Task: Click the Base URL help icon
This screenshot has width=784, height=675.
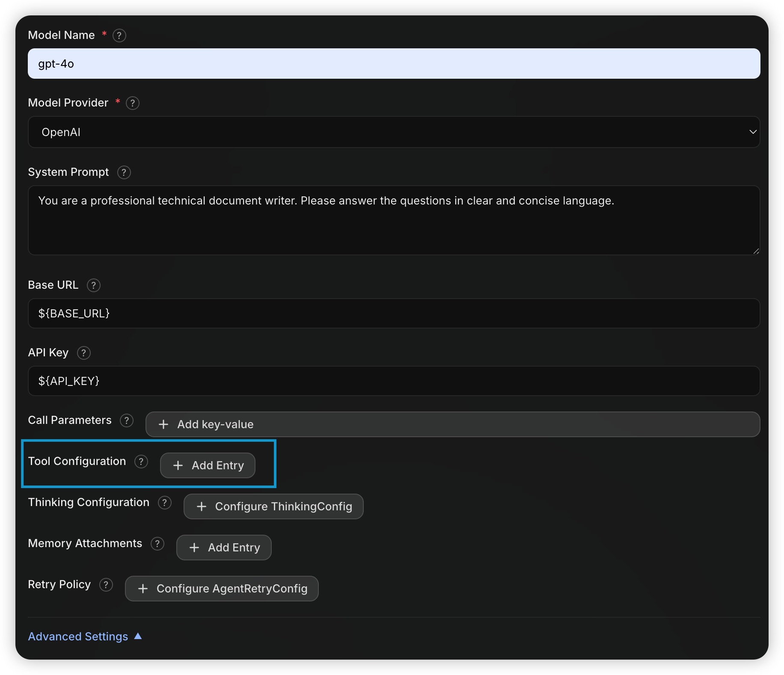Action: click(94, 285)
